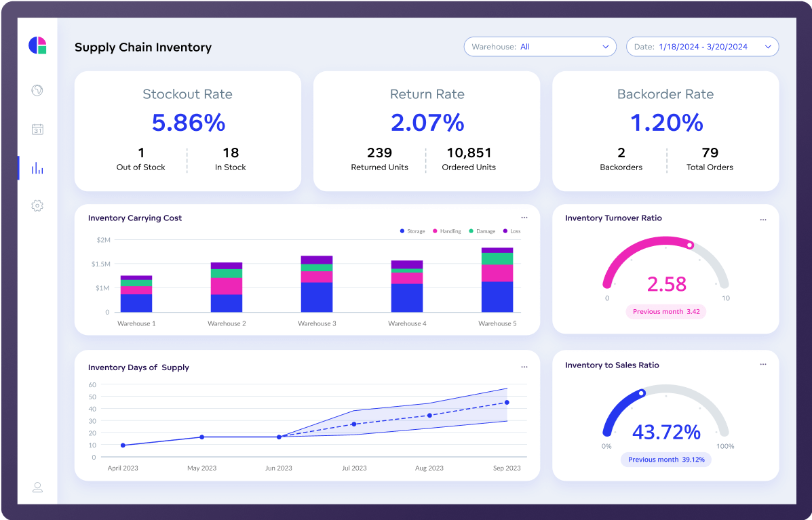Image resolution: width=812 pixels, height=520 pixels.
Task: Toggle the Storage legend series
Action: tap(412, 231)
